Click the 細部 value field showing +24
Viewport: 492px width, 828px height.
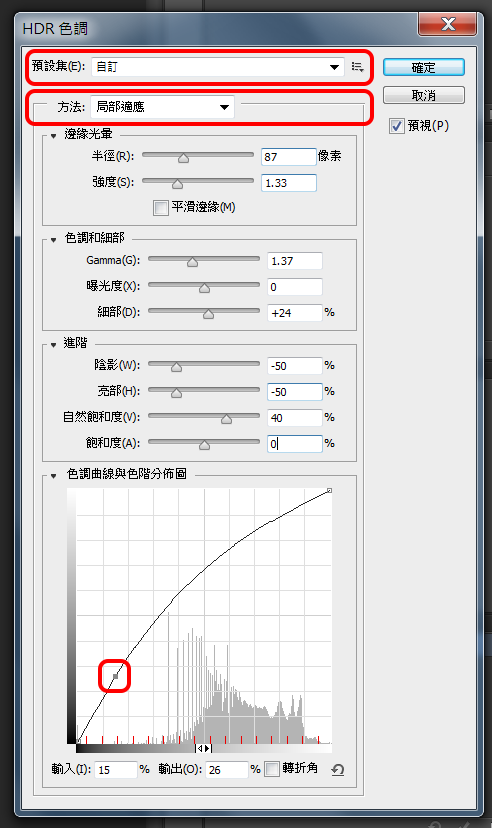(x=295, y=313)
